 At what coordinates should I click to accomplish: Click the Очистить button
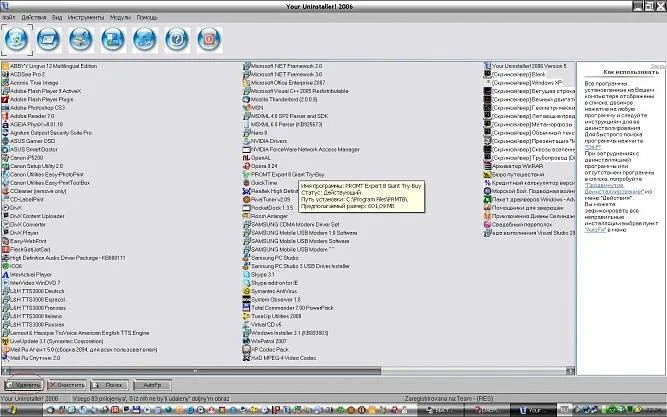[x=66, y=385]
